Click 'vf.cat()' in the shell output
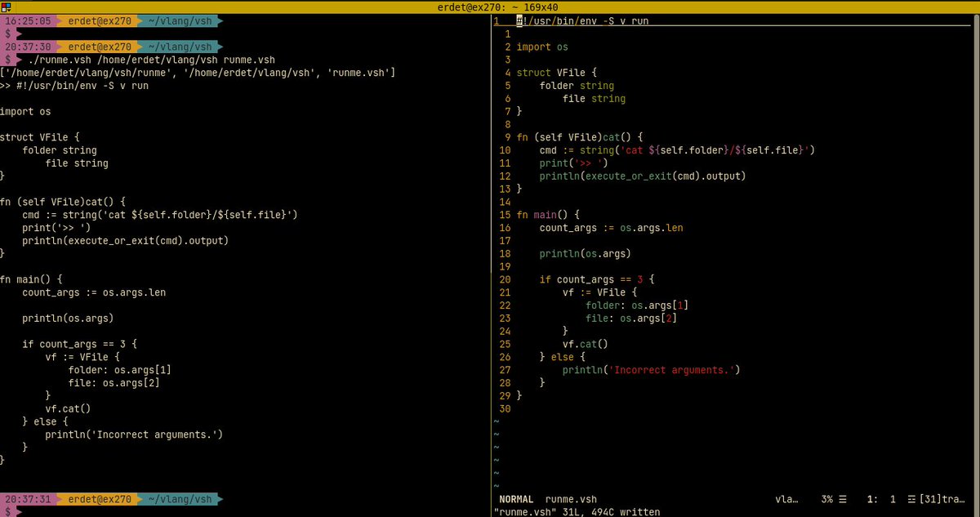Viewport: 980px width, 517px height. pos(68,408)
